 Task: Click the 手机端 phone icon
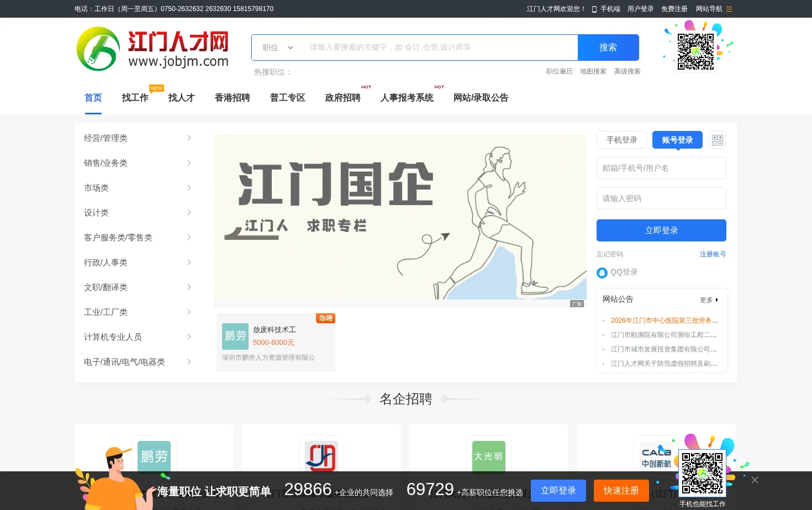click(594, 9)
